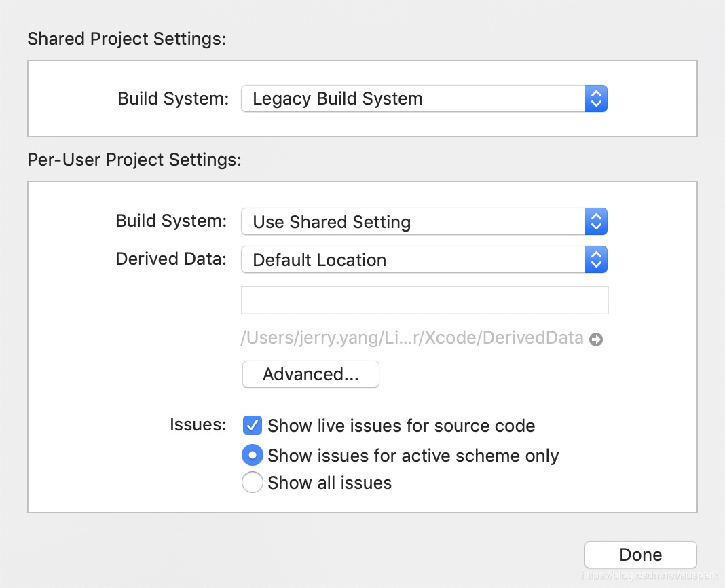
Task: Toggle Show live issues for source code checkbox
Action: coord(252,426)
